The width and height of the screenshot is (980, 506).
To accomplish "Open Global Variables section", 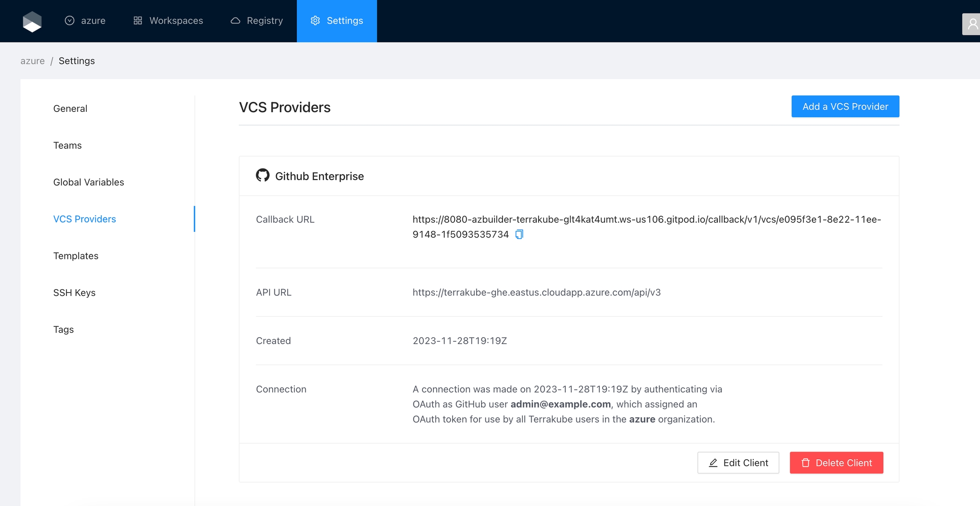I will (x=88, y=182).
